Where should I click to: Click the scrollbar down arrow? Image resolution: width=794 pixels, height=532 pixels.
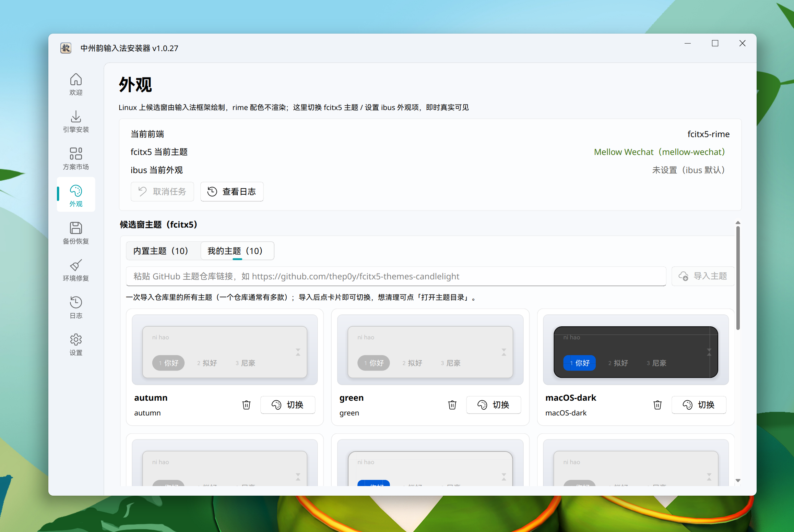738,481
